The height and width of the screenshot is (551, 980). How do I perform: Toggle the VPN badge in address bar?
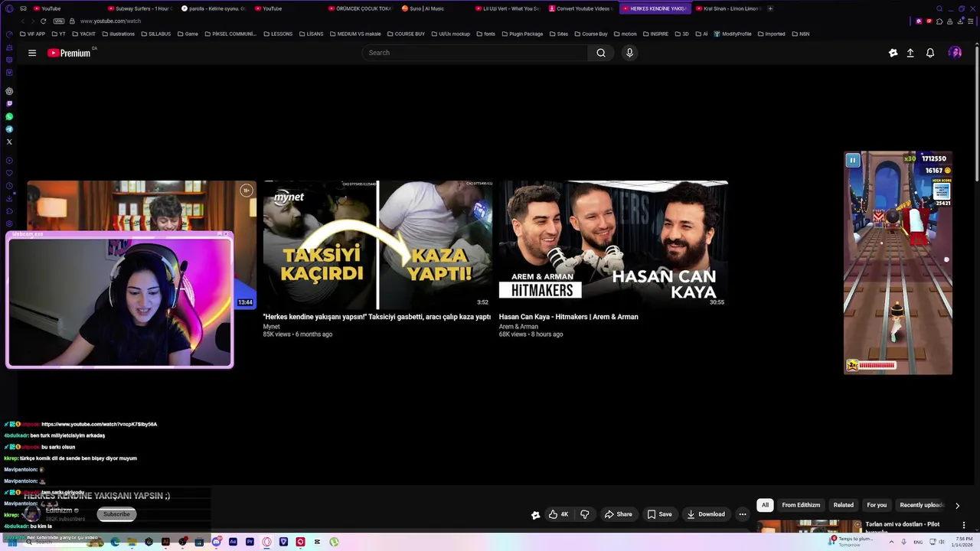(60, 21)
